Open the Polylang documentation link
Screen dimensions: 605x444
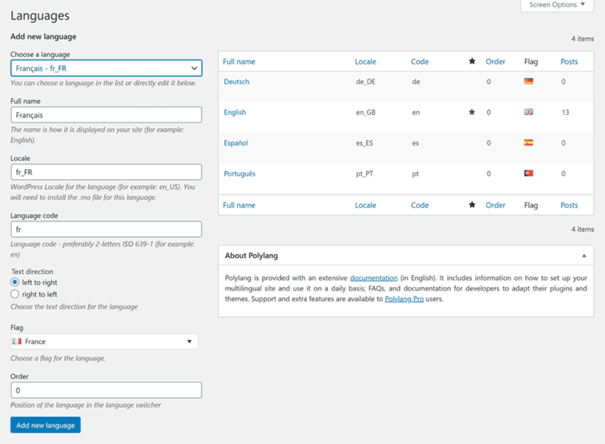tap(373, 278)
